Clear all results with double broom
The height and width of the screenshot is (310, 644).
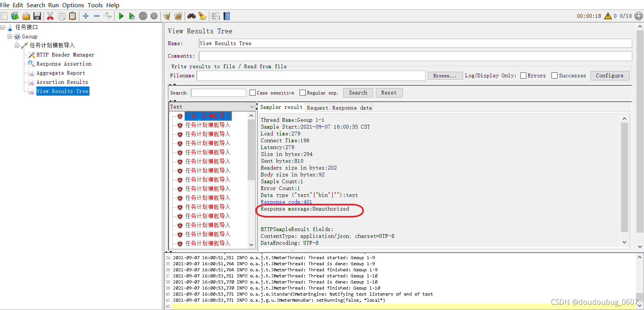178,16
